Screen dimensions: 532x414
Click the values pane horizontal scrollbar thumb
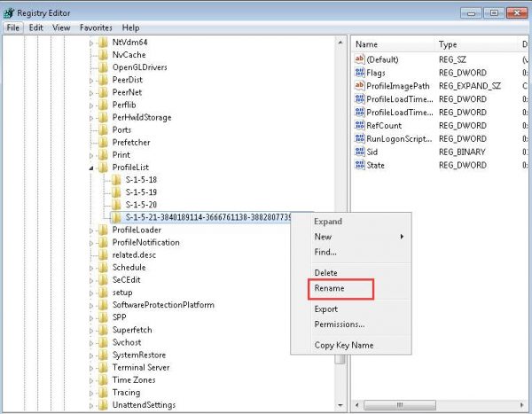click(x=400, y=405)
